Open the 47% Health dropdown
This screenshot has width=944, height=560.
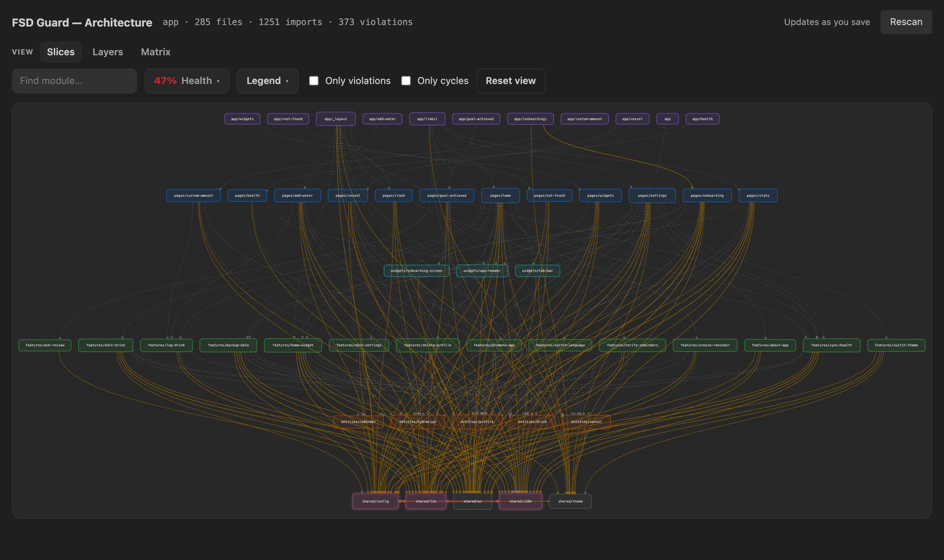tap(186, 81)
